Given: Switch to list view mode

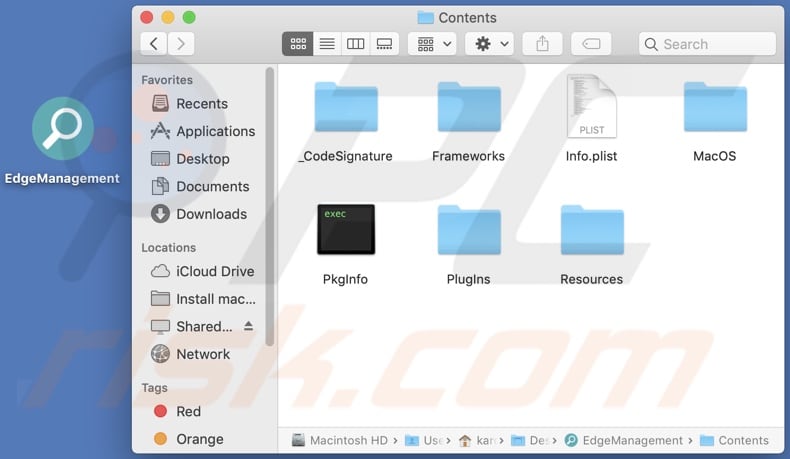Looking at the screenshot, I should 326,44.
